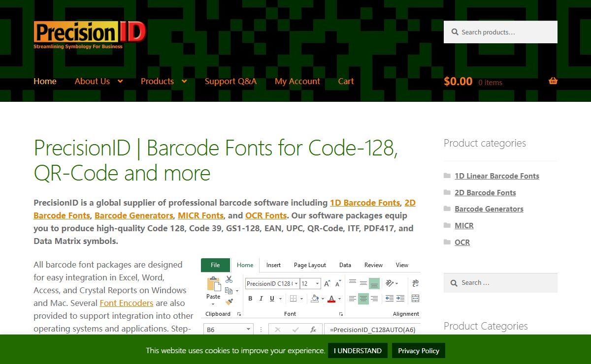Click the highlighted Center align icon
This screenshot has width=591, height=364.
[363, 299]
